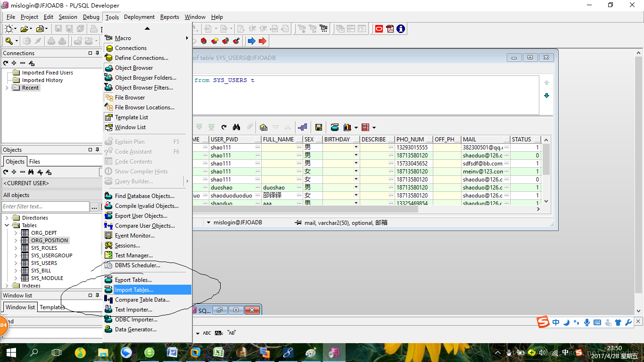Viewport: 644px width, 362px height.
Task: Collapse the Tables folder node
Action: 7,225
